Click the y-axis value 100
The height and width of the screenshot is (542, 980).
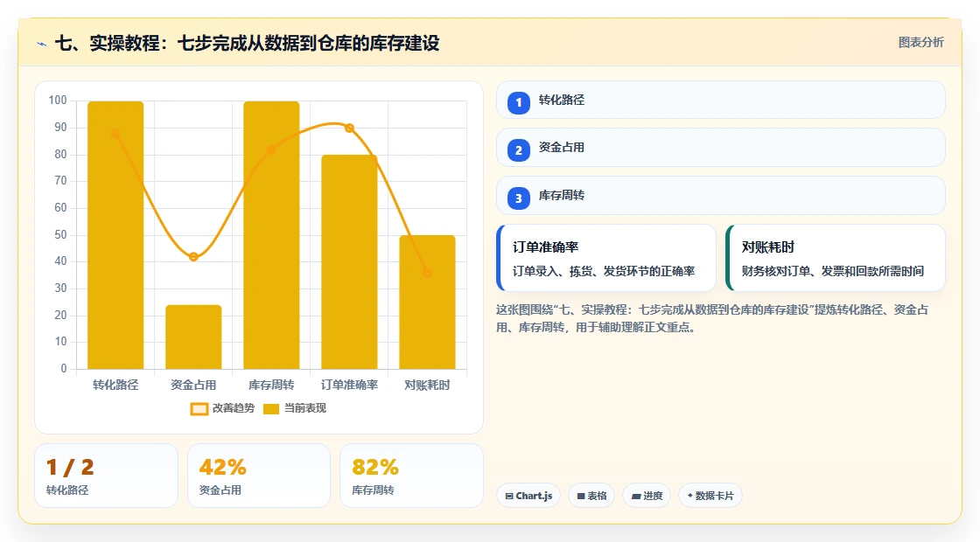pyautogui.click(x=58, y=101)
